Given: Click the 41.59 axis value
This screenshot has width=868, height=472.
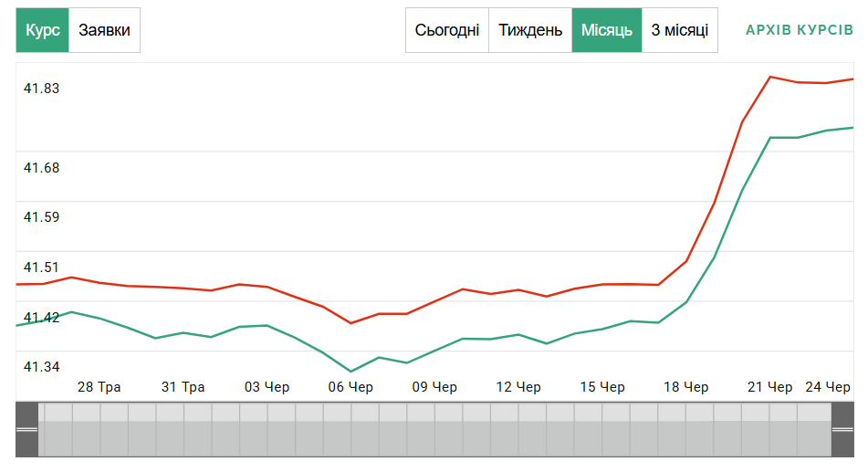Looking at the screenshot, I should tap(41, 217).
